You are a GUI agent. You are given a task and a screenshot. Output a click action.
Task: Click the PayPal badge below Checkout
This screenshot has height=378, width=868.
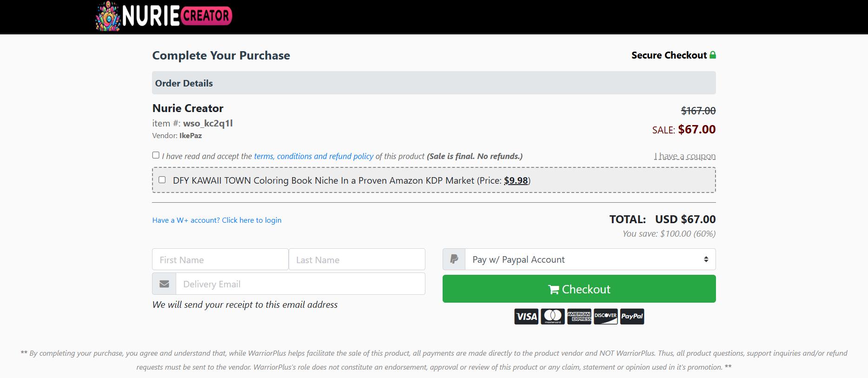coord(632,317)
